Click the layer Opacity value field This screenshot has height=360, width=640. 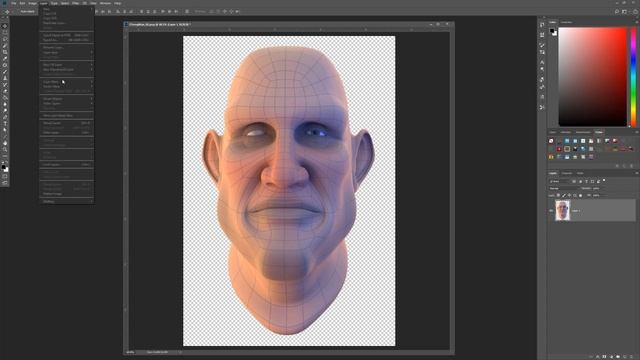point(596,189)
